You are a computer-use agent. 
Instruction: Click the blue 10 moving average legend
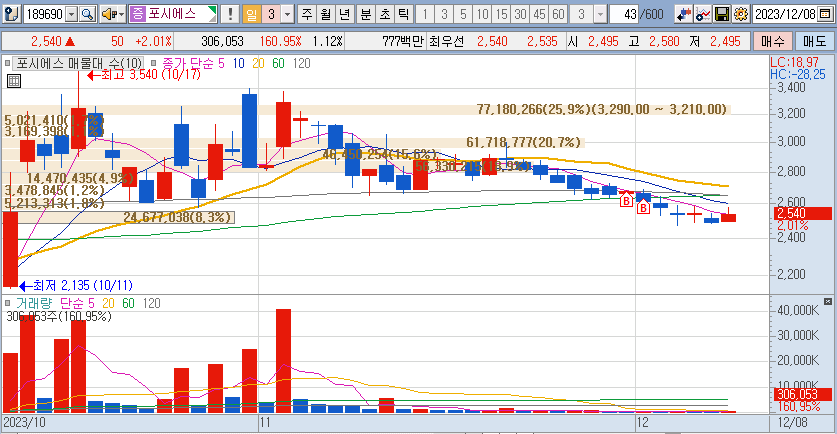238,64
